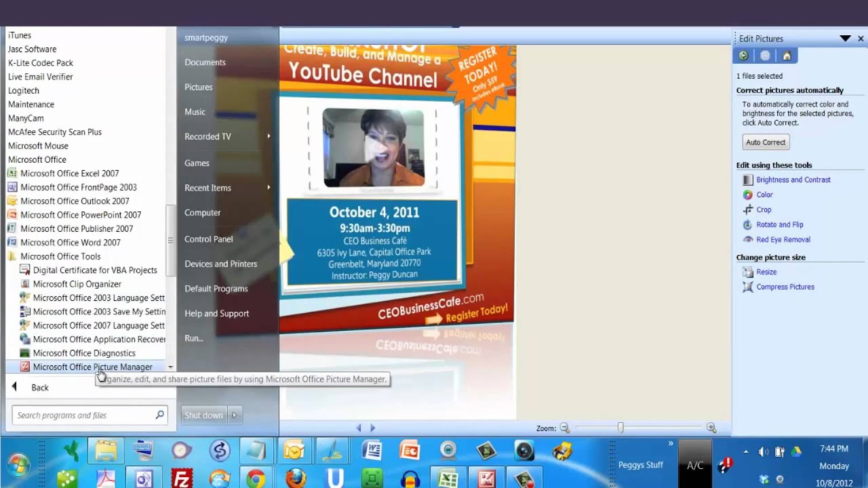868x488 pixels.
Task: Open Microsoft Office 2003 Save My Settings
Action: click(x=92, y=312)
